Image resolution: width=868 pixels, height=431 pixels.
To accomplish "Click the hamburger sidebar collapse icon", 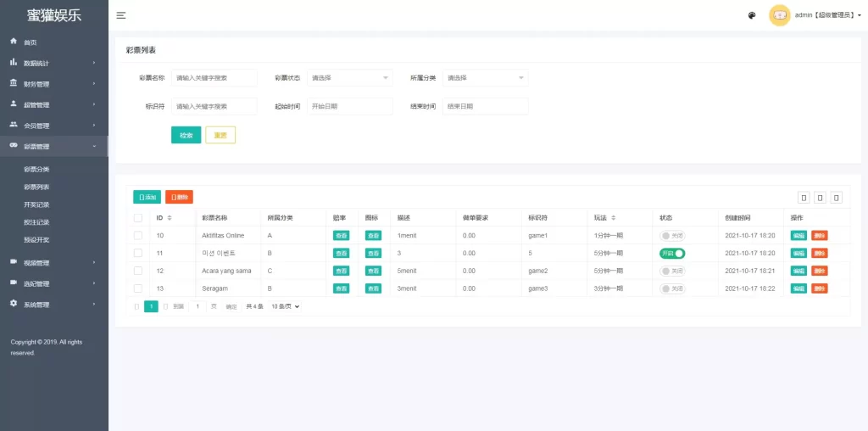I will [120, 15].
